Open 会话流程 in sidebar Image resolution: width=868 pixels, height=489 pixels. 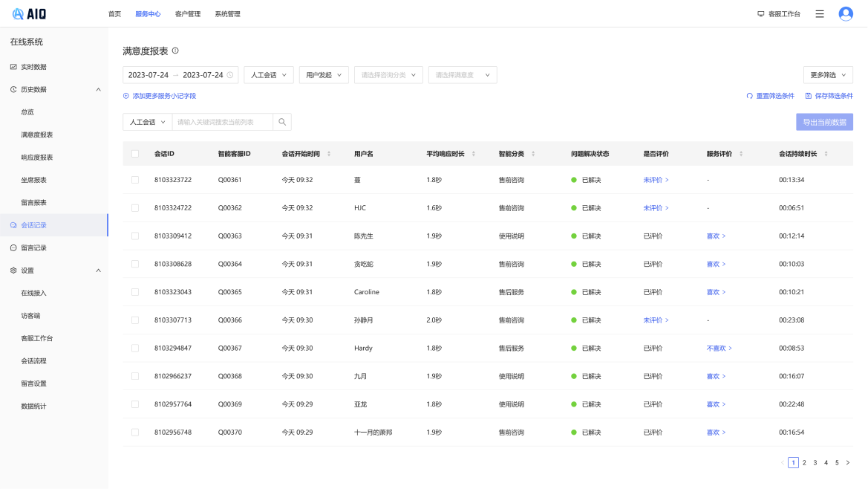[x=33, y=361]
